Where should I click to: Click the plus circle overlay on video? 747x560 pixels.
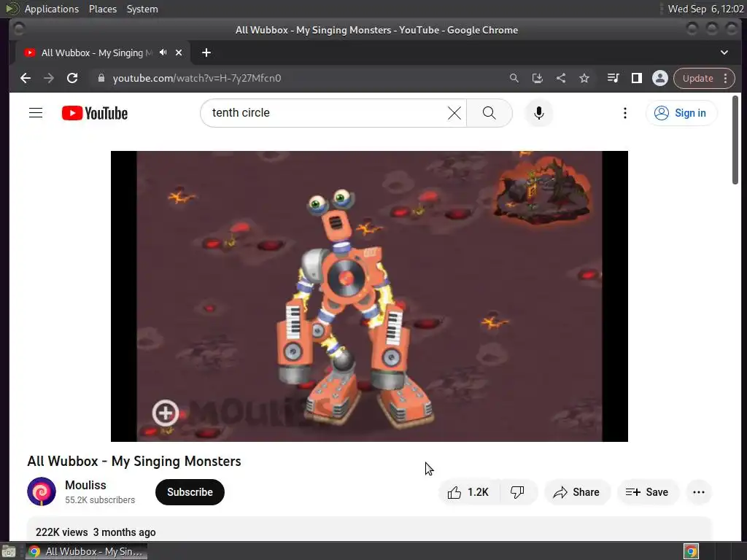point(166,413)
